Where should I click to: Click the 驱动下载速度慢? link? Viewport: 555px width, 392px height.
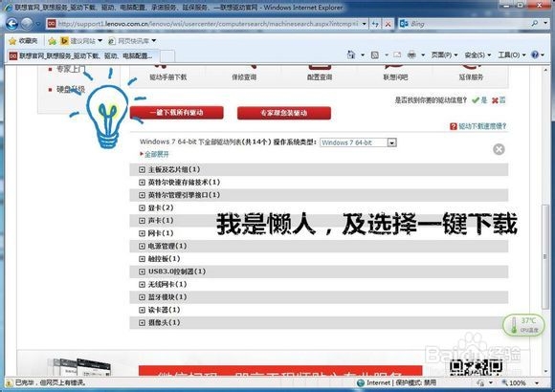pyautogui.click(x=482, y=126)
